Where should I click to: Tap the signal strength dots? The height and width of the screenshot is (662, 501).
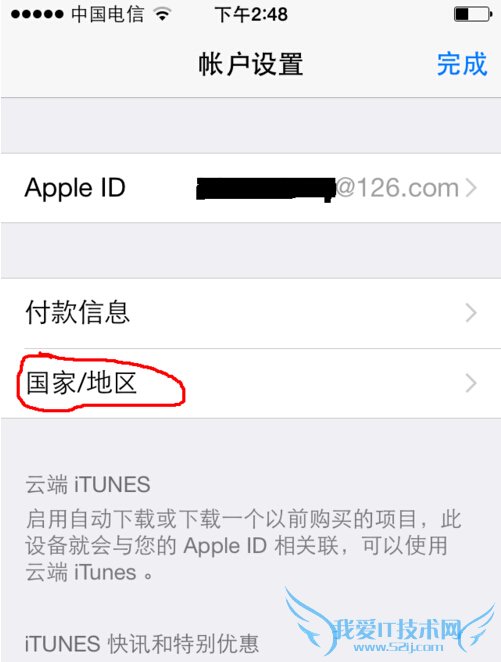(37, 14)
